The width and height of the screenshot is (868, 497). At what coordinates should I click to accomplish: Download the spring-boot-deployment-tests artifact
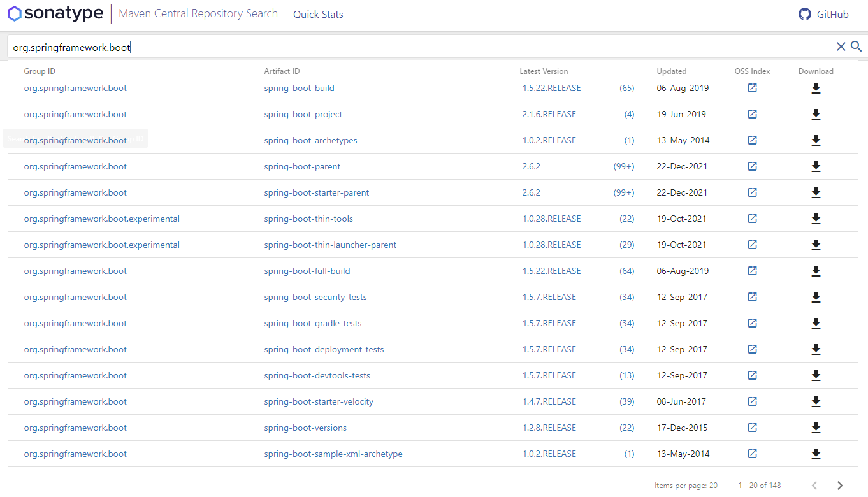(816, 349)
